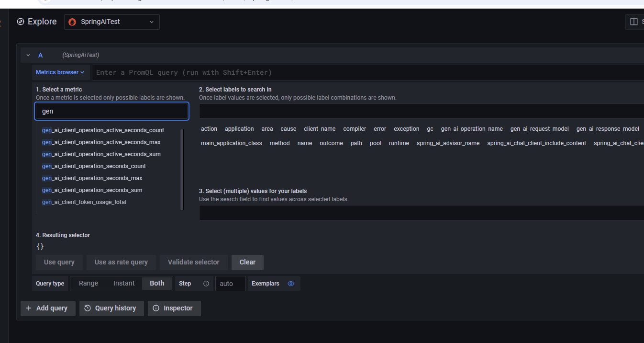Click the metric search box containing 'gen'
This screenshot has height=343, width=644.
[112, 111]
